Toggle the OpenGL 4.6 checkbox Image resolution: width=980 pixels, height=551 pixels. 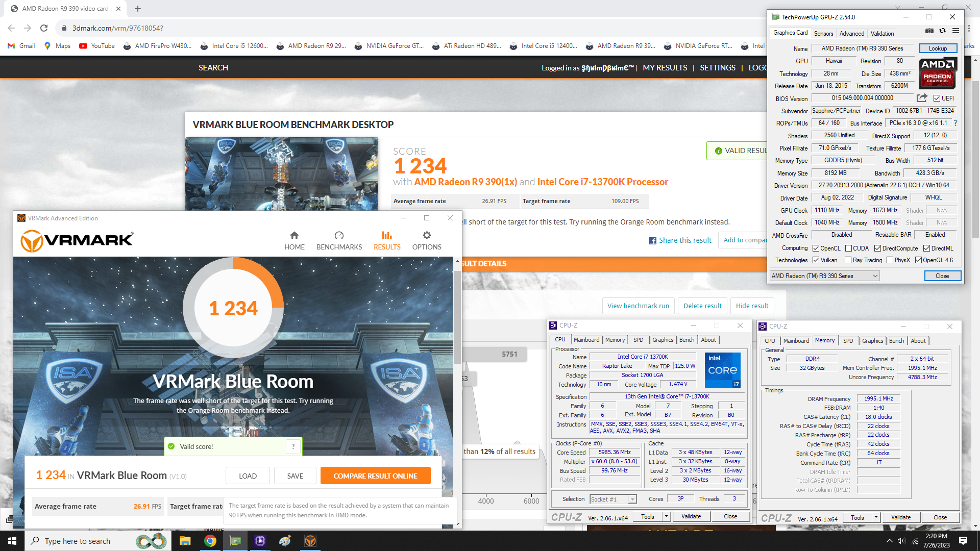point(918,260)
